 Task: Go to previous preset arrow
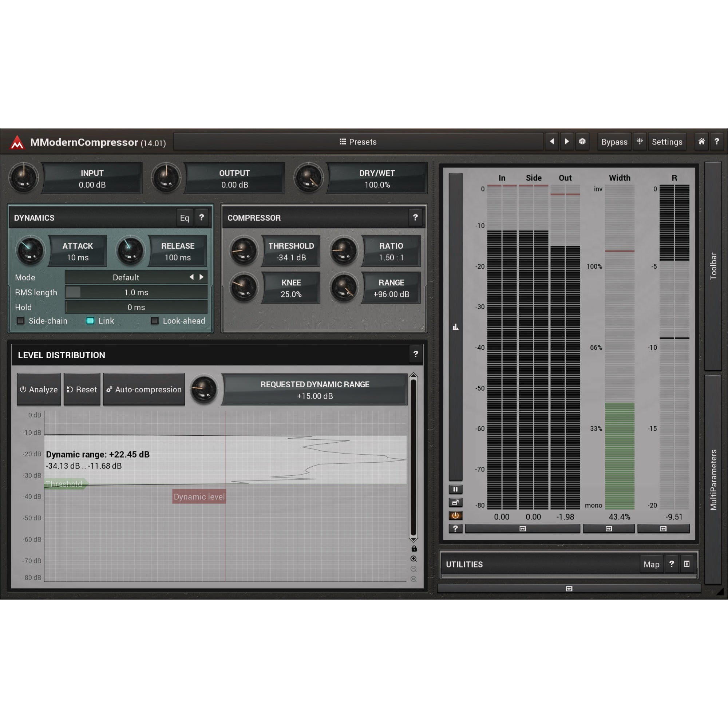coord(552,141)
